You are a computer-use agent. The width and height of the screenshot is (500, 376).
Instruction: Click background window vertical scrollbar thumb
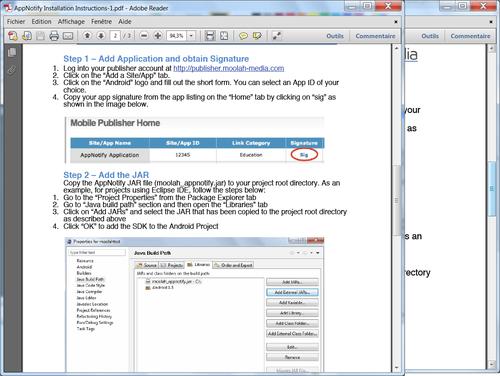click(x=491, y=189)
